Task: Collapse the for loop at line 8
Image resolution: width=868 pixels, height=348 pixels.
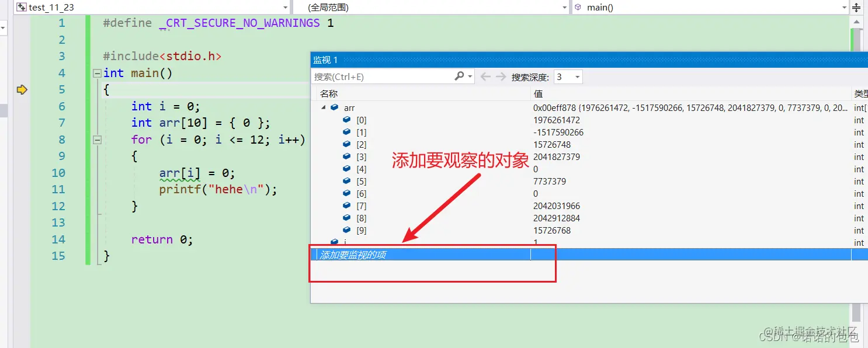Action: 96,139
